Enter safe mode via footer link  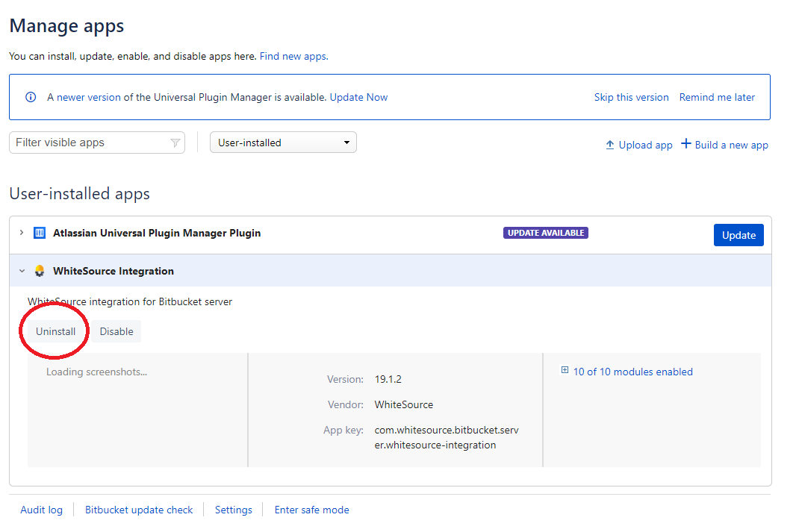311,510
